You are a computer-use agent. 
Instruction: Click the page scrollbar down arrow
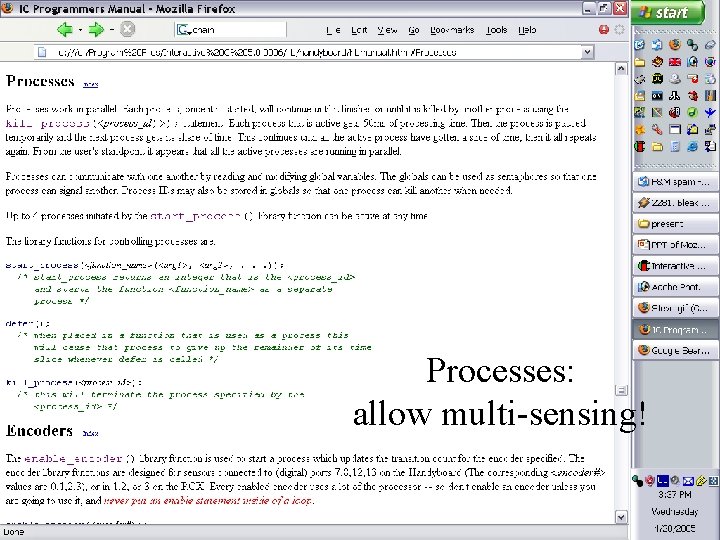click(621, 517)
